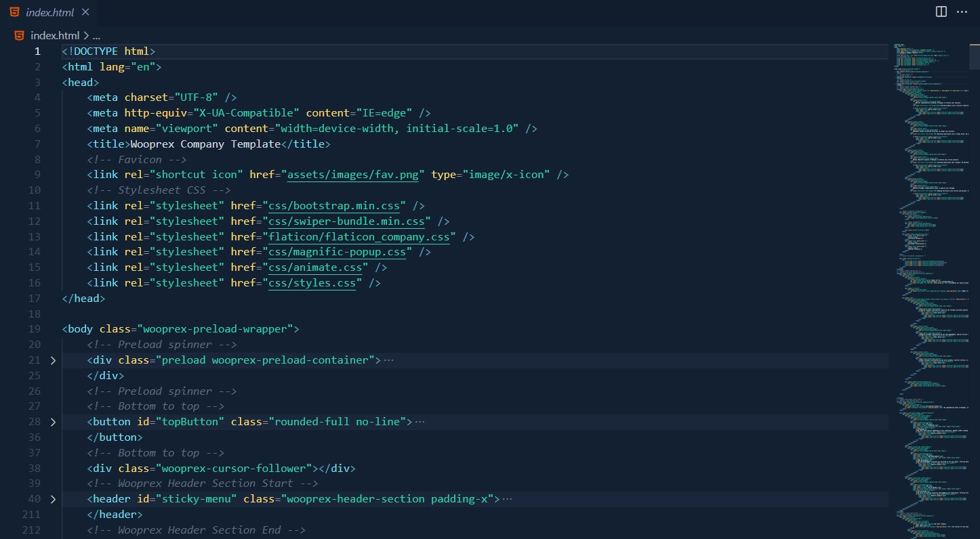This screenshot has height=539, width=980.
Task: Follow the css/styles.css stylesheet link
Action: (x=312, y=282)
